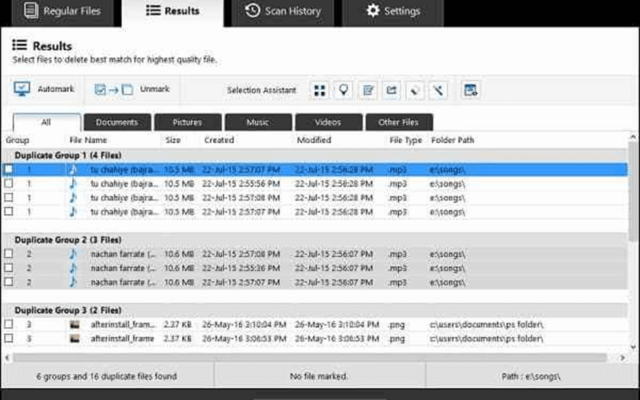Tick checkbox for tu chahiye created 2:55:56 PM
640x400 pixels.
click(9, 183)
